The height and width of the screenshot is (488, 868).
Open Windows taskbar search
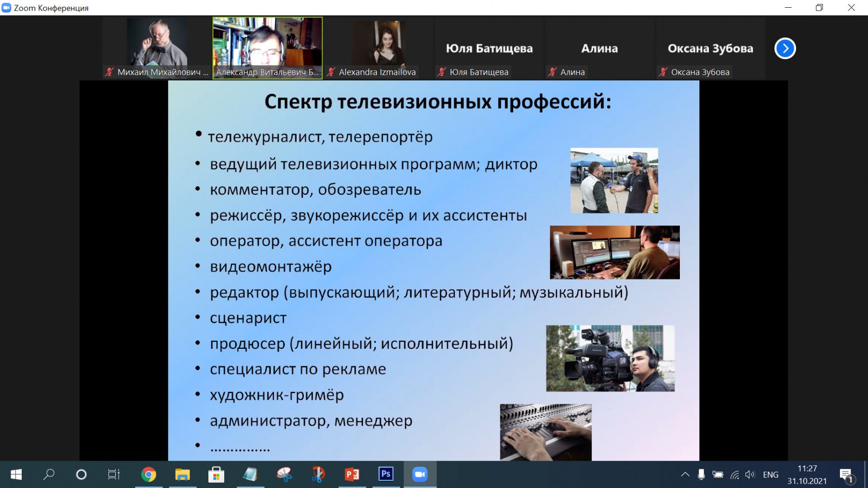point(49,475)
